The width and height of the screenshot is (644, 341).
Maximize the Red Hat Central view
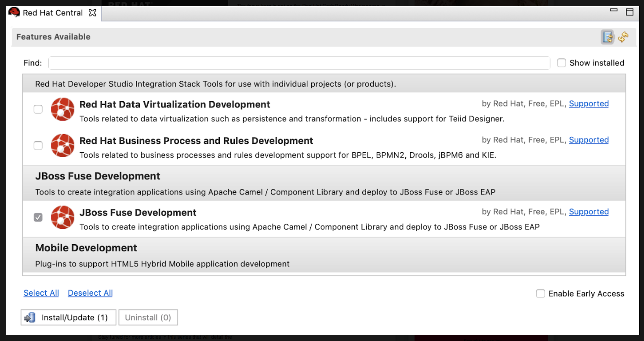(x=629, y=12)
